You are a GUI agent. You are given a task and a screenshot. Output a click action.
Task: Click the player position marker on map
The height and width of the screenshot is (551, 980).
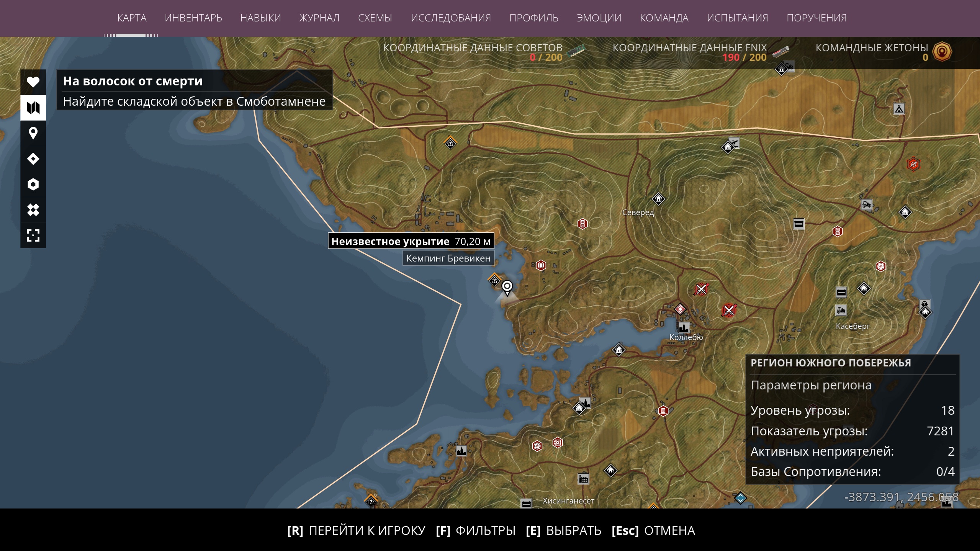(x=507, y=288)
